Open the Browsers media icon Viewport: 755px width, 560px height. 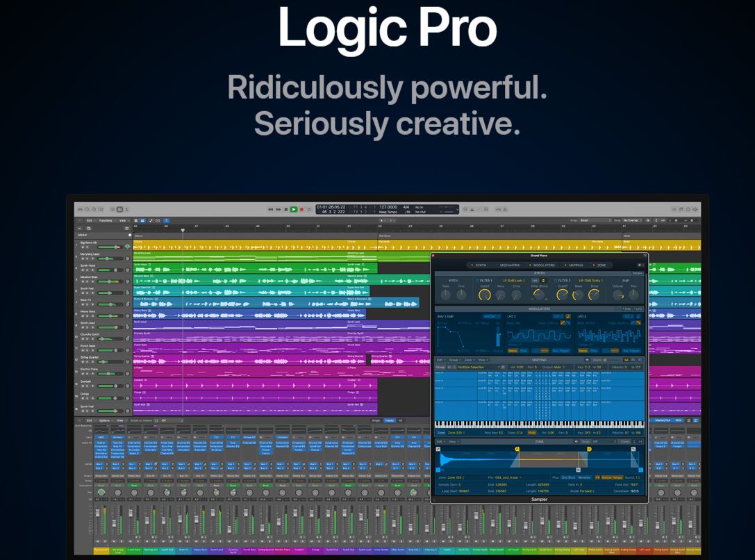[x=695, y=209]
